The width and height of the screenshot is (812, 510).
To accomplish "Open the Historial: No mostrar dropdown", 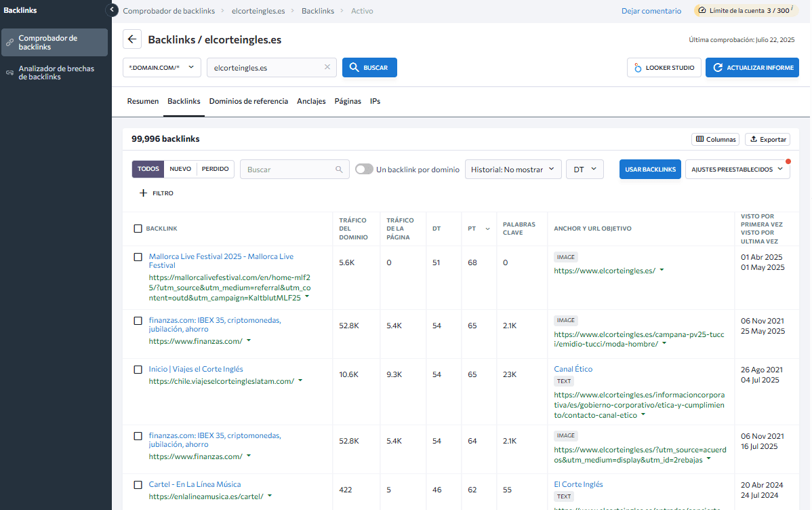I will point(513,170).
